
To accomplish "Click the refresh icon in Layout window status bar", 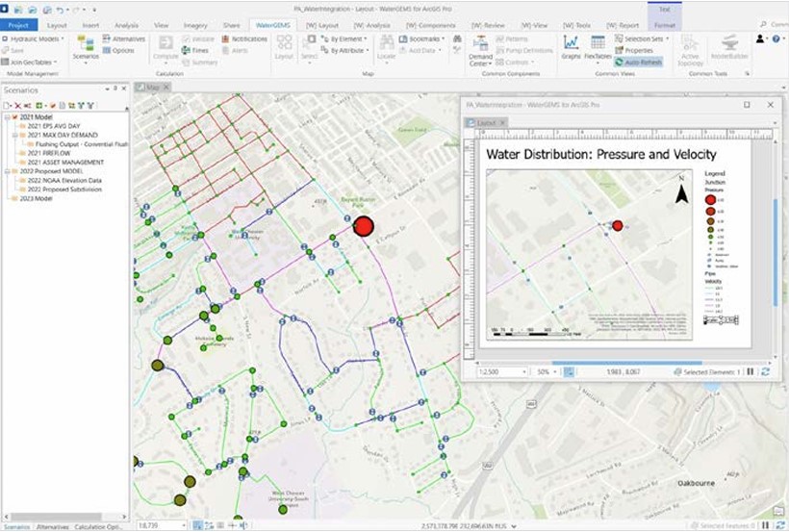I will click(765, 372).
